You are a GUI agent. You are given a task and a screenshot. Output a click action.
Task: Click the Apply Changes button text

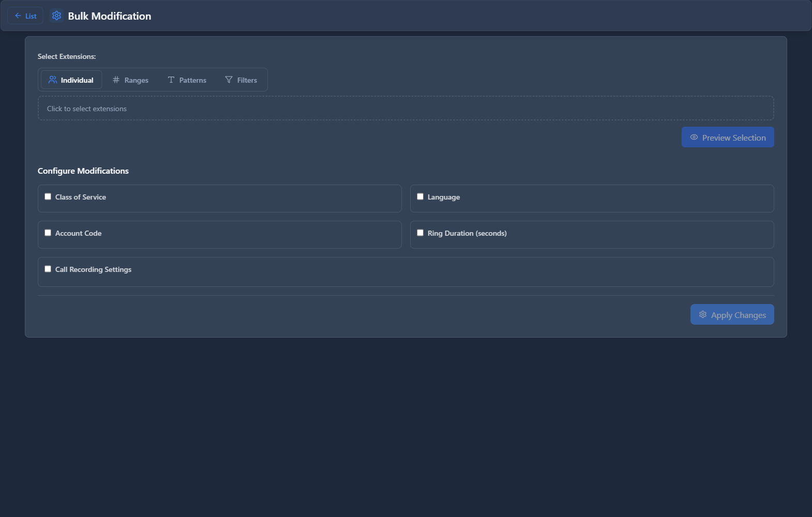tap(738, 315)
